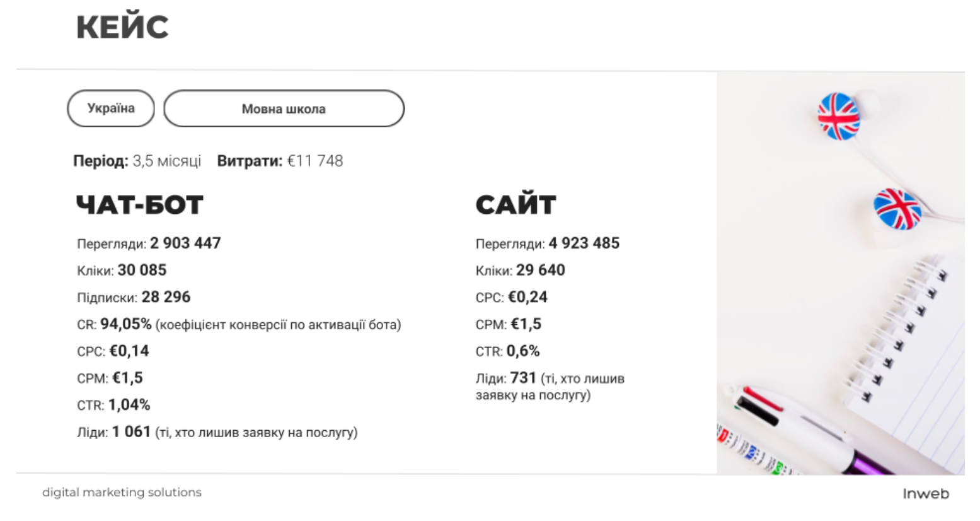Click the Україна pill button
The height and width of the screenshot is (521, 980).
click(x=111, y=108)
